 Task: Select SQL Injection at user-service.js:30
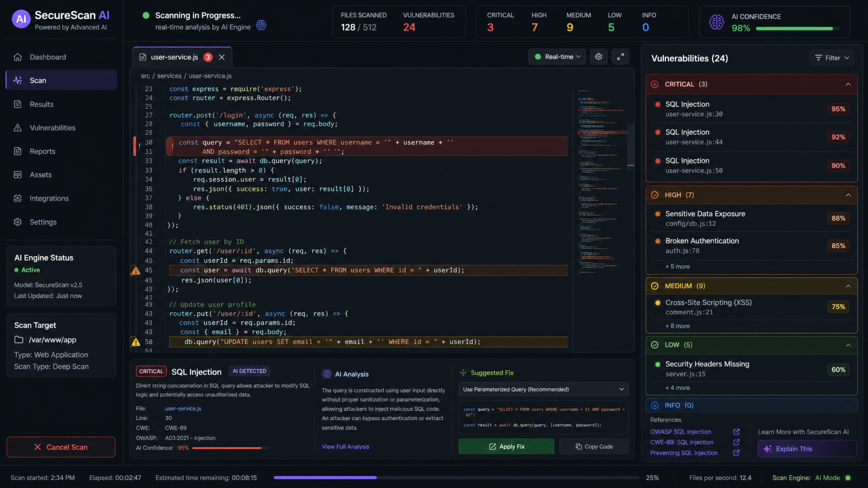click(x=751, y=109)
